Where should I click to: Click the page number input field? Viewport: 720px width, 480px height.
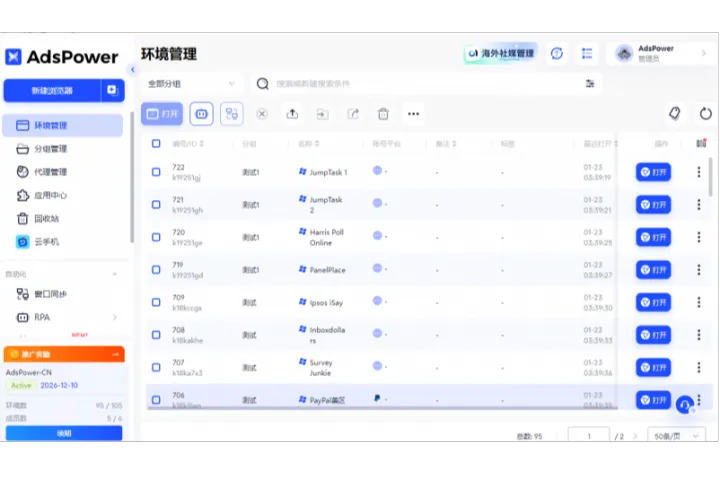pyautogui.click(x=589, y=436)
